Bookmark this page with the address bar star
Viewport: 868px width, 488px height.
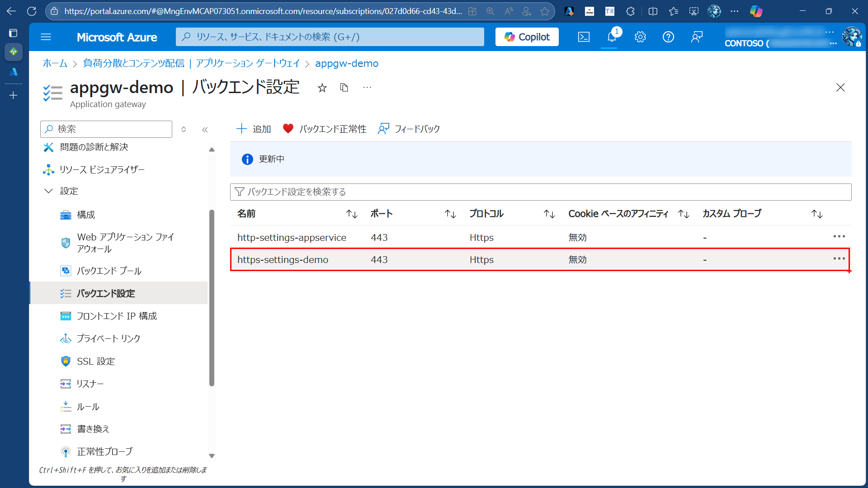(x=545, y=11)
